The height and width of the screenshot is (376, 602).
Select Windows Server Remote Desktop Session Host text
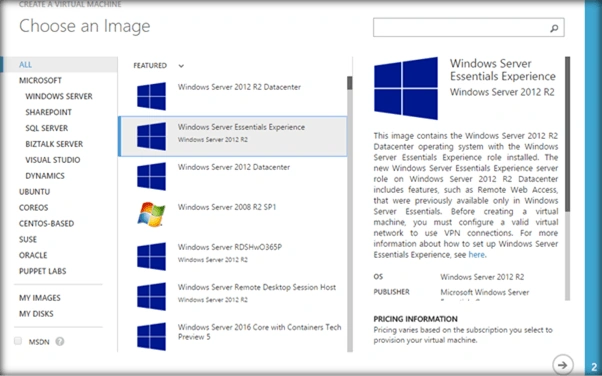(x=257, y=287)
